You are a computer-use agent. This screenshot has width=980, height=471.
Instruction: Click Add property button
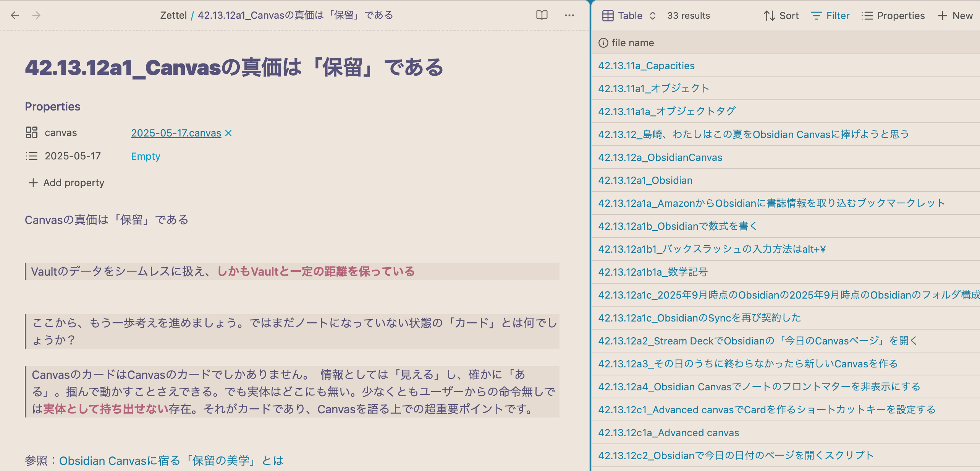(66, 183)
